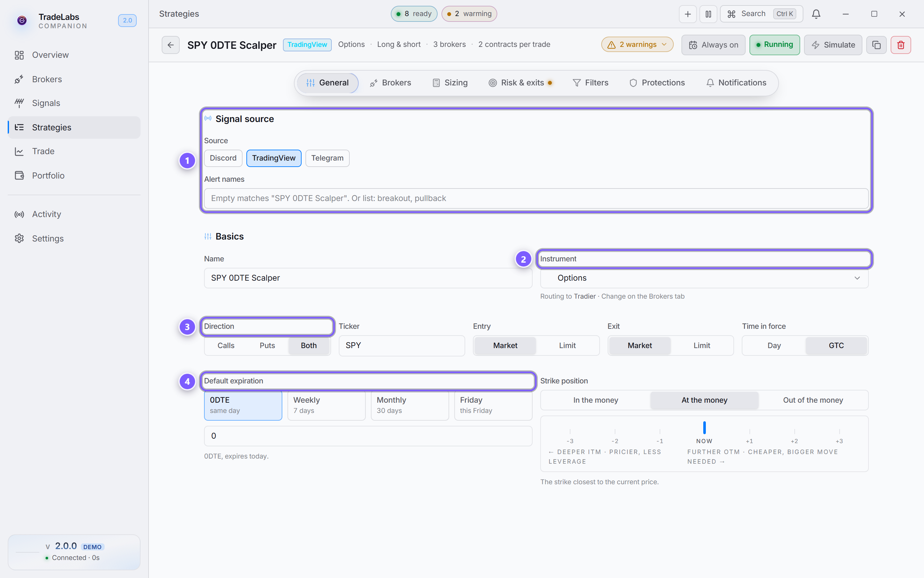Open the notifications bell icon
The width and height of the screenshot is (924, 578).
coord(816,14)
